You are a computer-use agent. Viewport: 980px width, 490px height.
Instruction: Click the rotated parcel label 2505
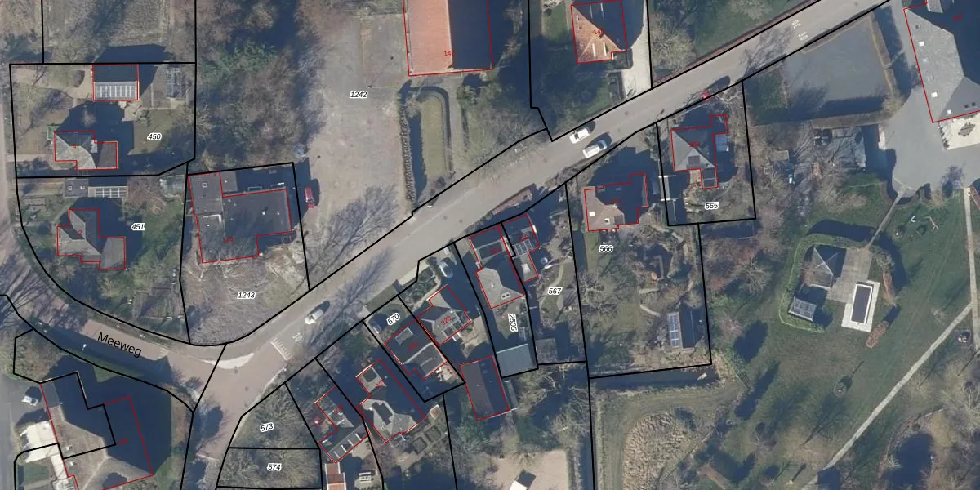[513, 323]
